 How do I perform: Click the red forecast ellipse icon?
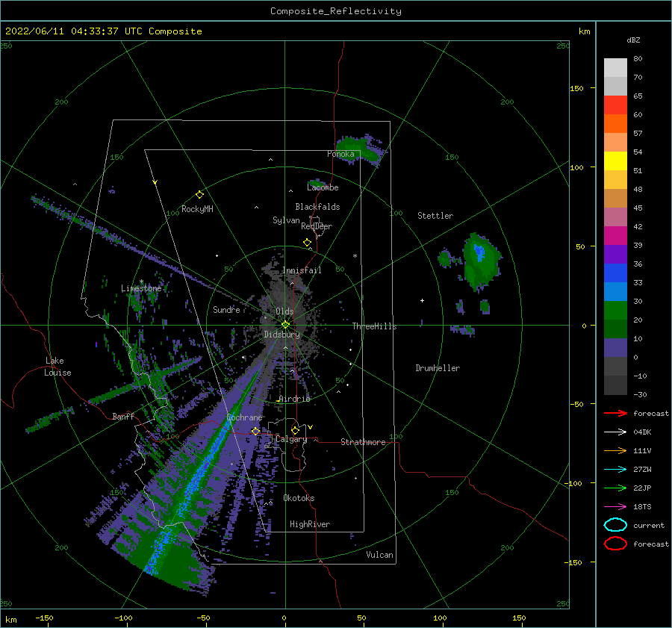(x=615, y=544)
